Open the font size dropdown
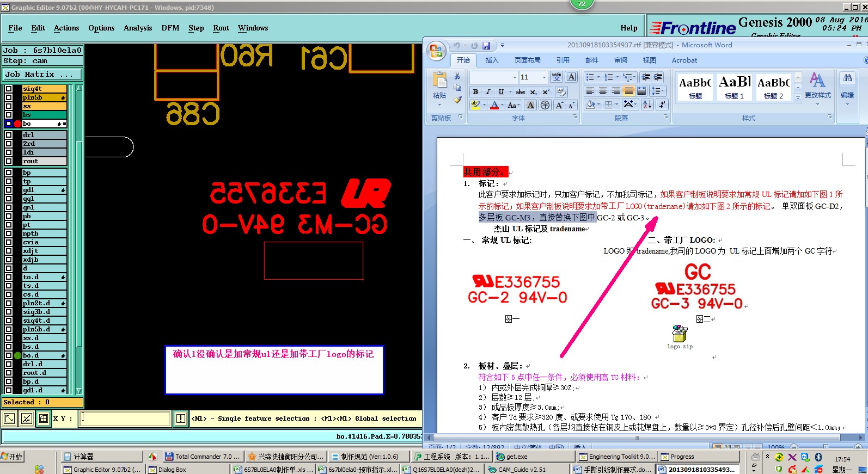This screenshot has height=474, width=868. coord(543,77)
